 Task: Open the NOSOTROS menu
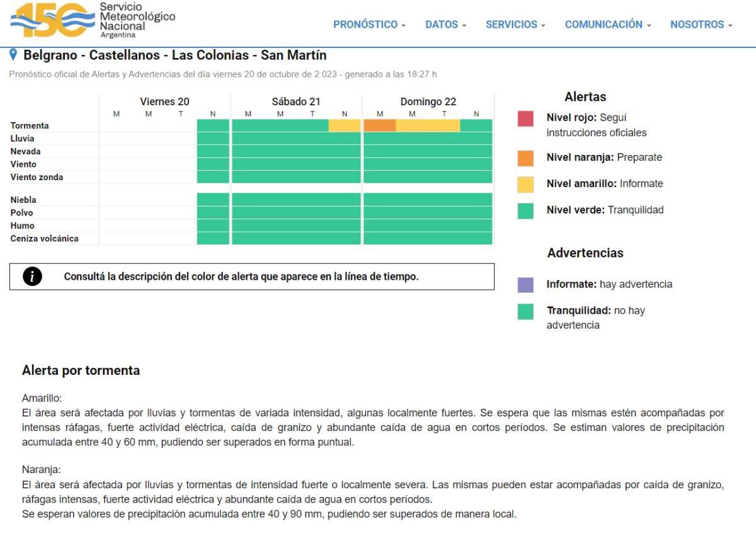701,25
